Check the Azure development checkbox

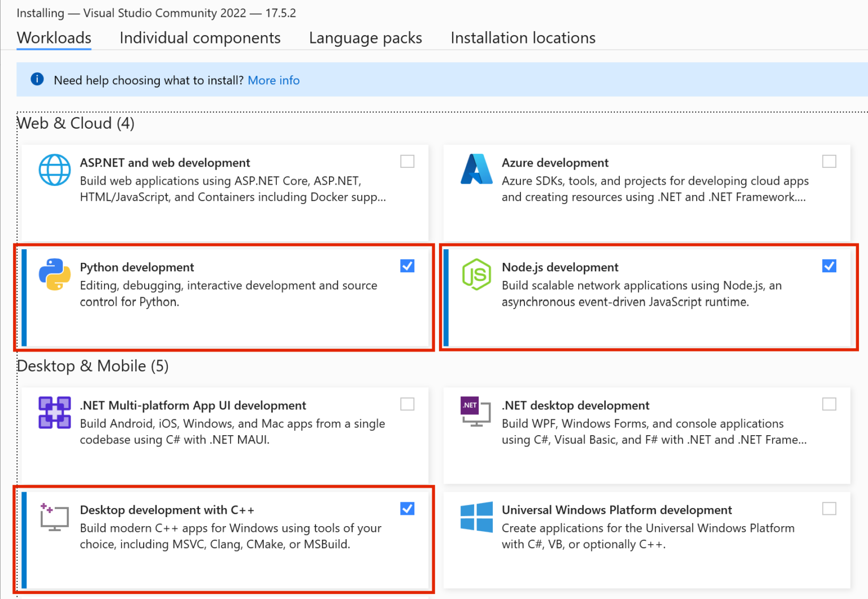pos(829,162)
